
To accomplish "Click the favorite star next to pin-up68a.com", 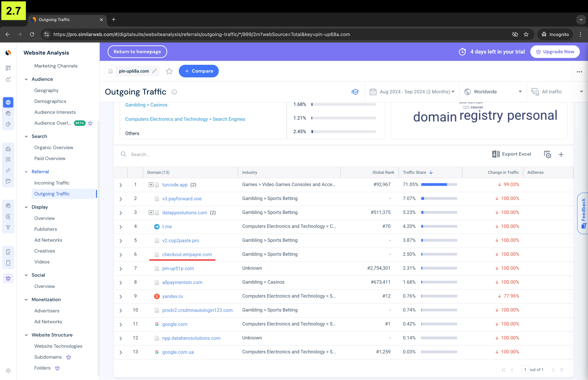I will click(169, 71).
